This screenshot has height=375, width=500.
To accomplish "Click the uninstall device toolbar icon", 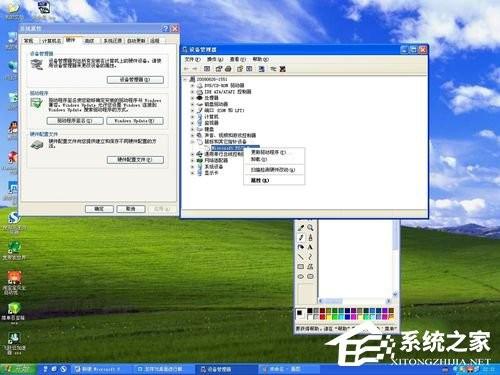I will pos(283,69).
